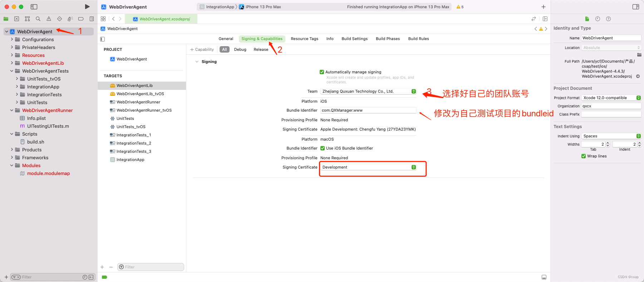The image size is (644, 282).
Task: Open the WebDriverAgent.xcodeproj editor tab
Action: [x=161, y=19]
